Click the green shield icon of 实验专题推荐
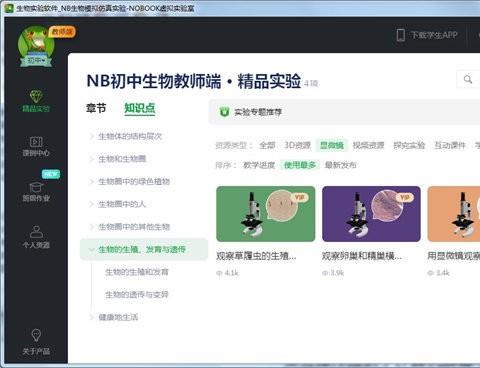 pyautogui.click(x=224, y=112)
